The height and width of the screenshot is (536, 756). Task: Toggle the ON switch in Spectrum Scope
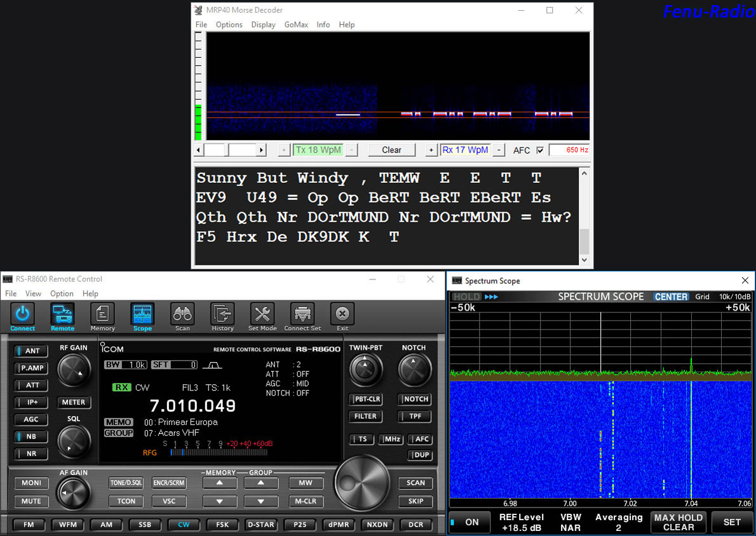point(469,521)
